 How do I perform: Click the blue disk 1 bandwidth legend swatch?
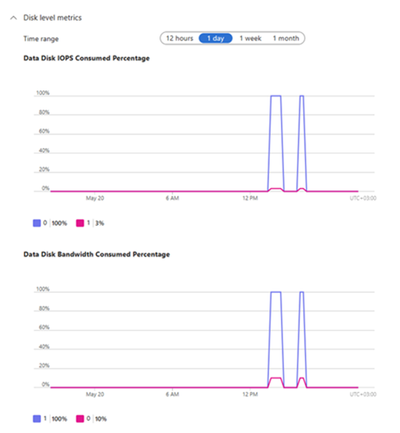click(37, 419)
